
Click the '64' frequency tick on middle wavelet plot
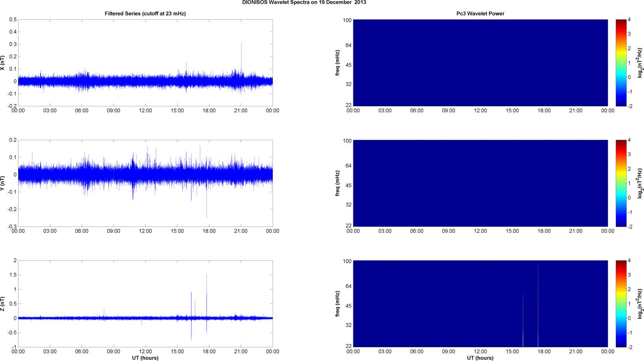[x=348, y=166]
